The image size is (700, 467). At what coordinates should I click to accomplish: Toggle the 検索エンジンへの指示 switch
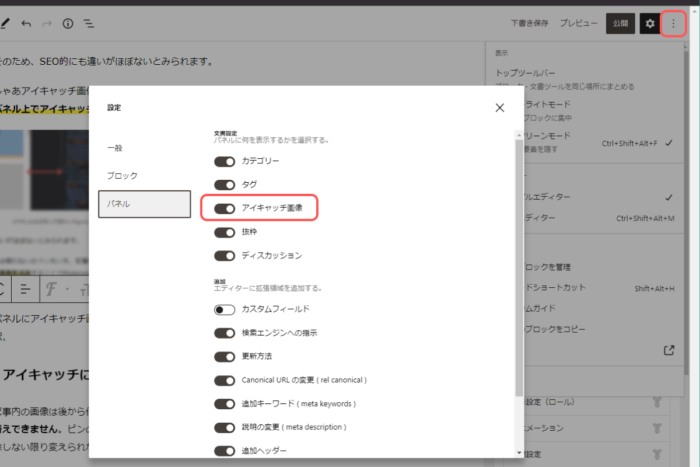pyautogui.click(x=225, y=333)
